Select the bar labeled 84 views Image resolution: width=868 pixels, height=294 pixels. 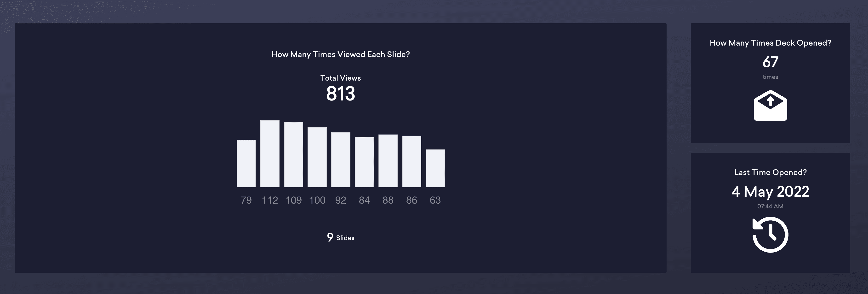[x=364, y=162]
